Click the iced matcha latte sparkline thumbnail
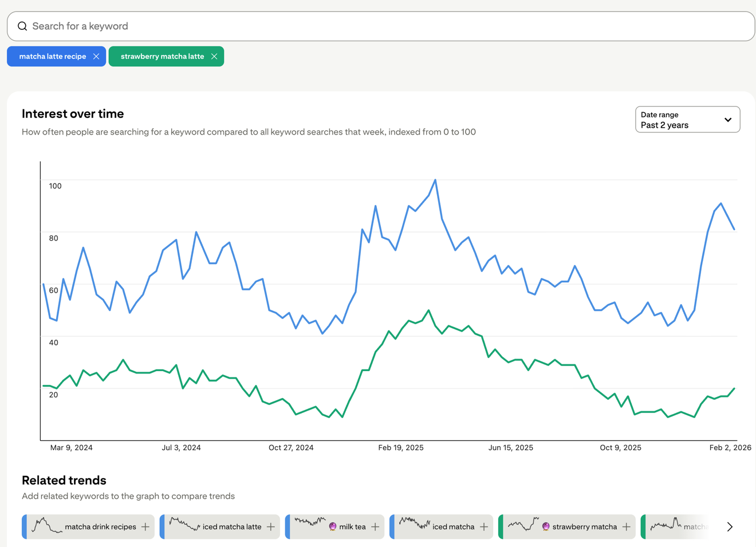The image size is (756, 547). (x=184, y=524)
